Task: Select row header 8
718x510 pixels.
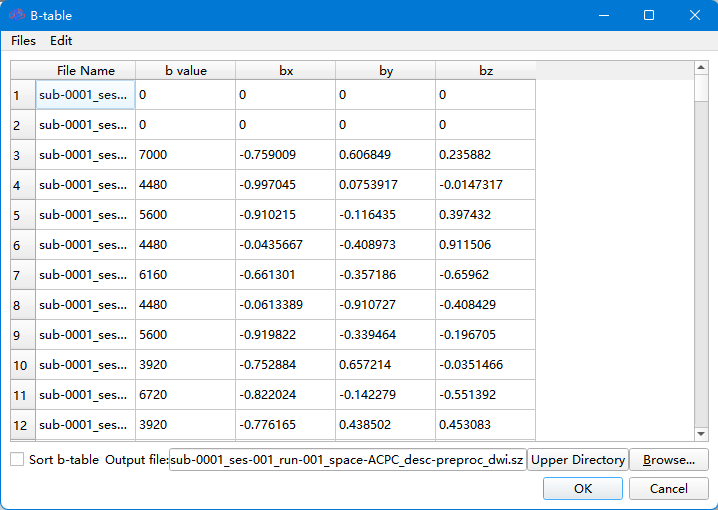Action: coord(23,305)
